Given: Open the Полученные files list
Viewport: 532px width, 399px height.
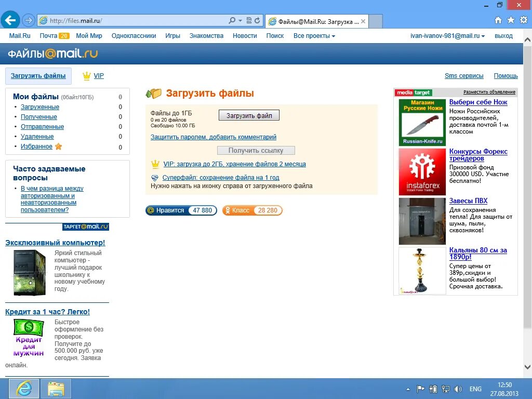Looking at the screenshot, I should click(x=38, y=117).
